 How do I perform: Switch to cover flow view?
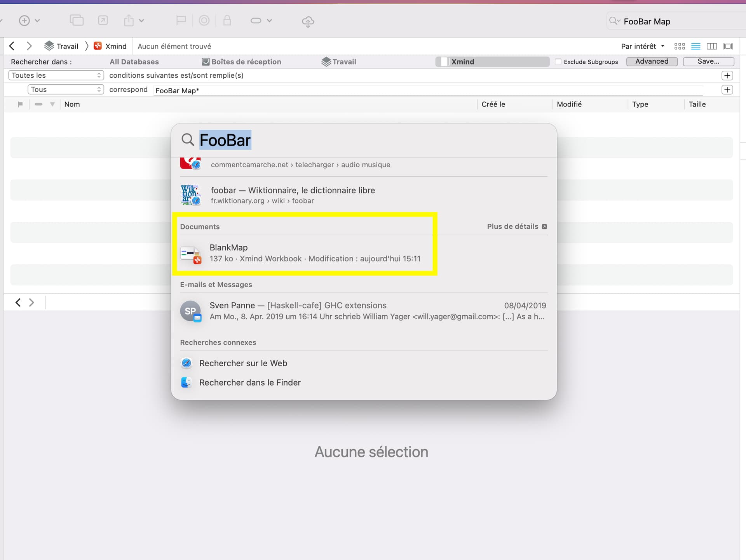(x=728, y=46)
